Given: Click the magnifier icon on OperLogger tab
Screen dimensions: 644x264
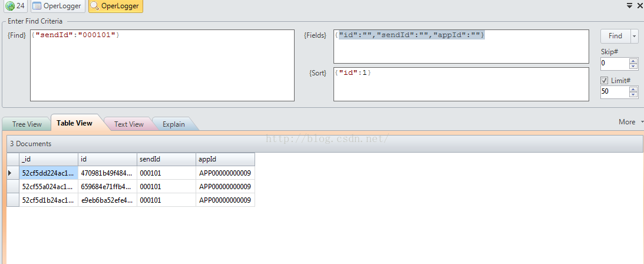Looking at the screenshot, I should pos(94,6).
